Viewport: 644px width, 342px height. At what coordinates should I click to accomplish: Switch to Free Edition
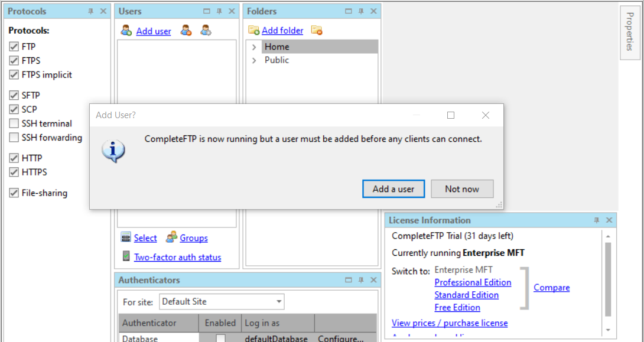(x=457, y=307)
